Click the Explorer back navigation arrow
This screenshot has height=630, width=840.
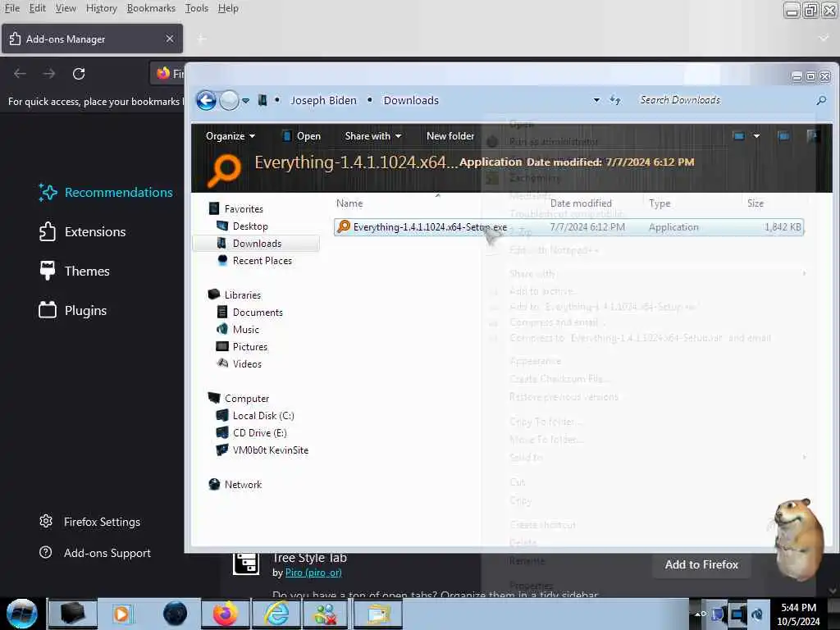[206, 100]
